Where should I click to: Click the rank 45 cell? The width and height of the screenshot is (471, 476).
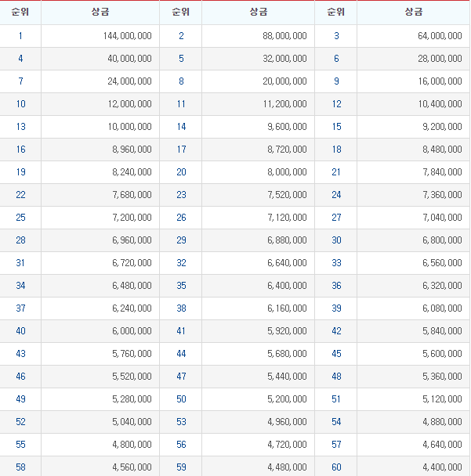click(335, 354)
